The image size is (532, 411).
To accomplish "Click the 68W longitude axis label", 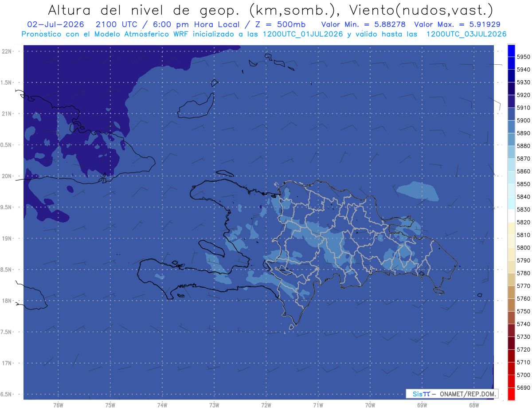I will coord(474,405).
